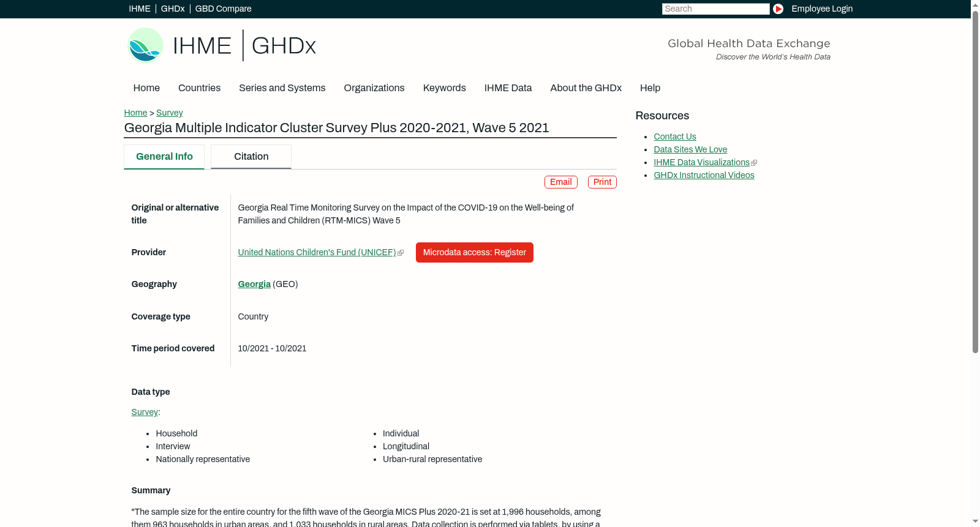
Task: Open the Georgia geography link
Action: point(254,285)
